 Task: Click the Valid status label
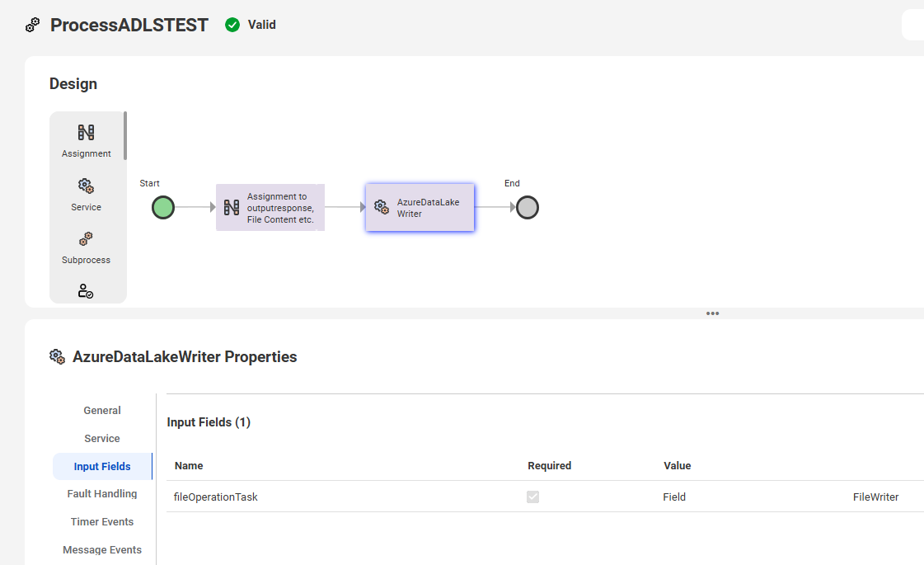261,25
